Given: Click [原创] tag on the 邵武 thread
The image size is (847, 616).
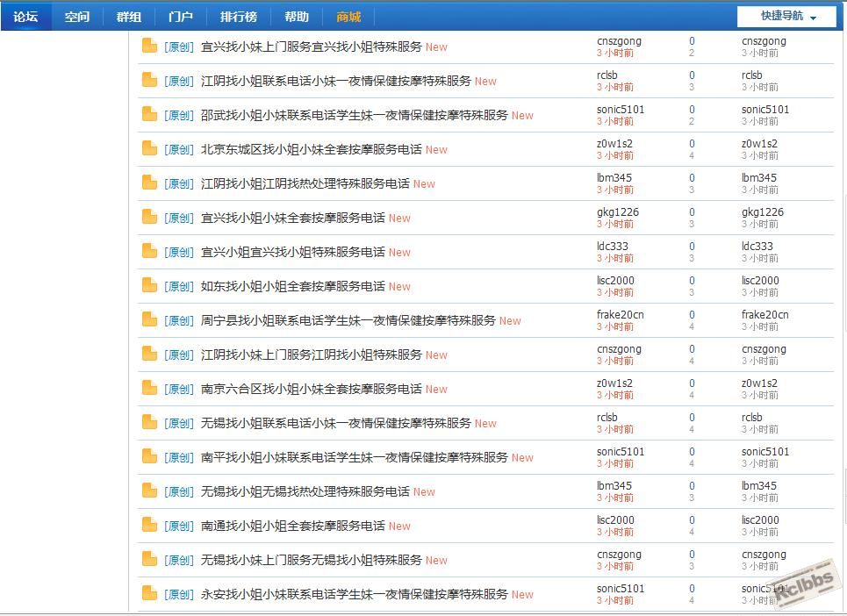Looking at the screenshot, I should (x=179, y=116).
